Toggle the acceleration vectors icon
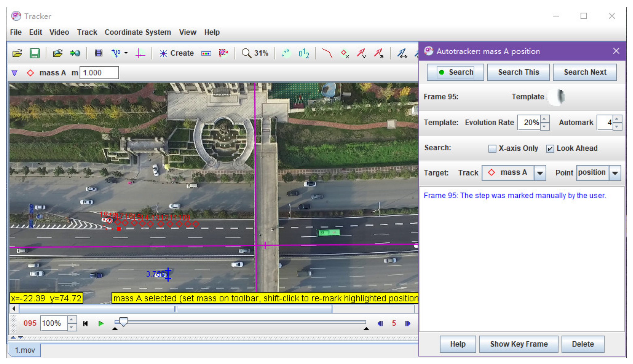Image resolution: width=633 pixels, height=364 pixels. click(379, 53)
